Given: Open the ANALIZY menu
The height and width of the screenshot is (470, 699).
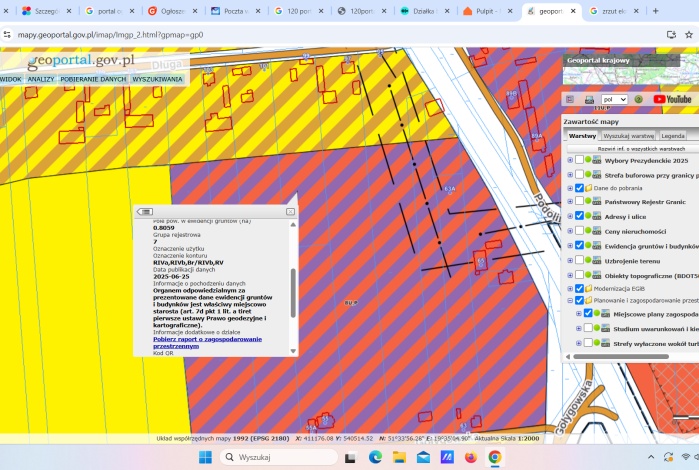Looking at the screenshot, I should click(x=41, y=79).
